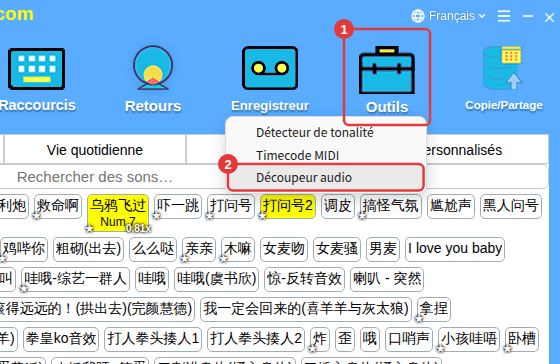Play the 口哨声 sound button
The image size is (560, 364).
(x=409, y=339)
